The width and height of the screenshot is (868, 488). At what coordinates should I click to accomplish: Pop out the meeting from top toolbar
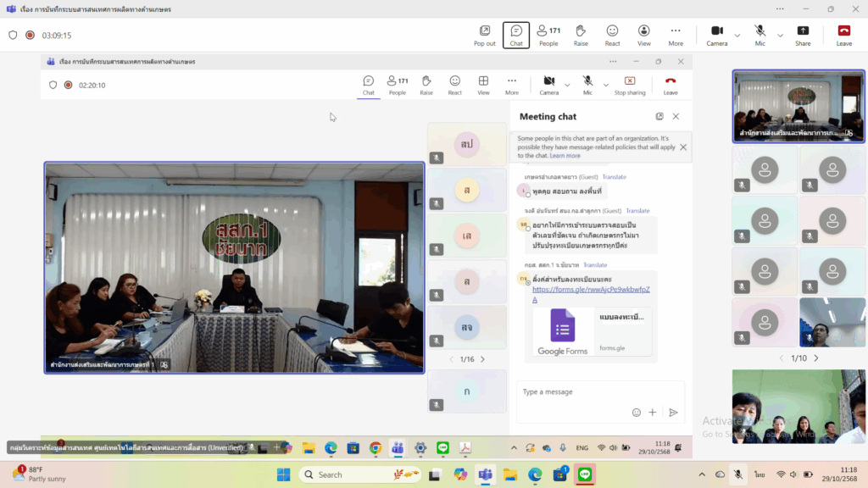pos(484,35)
